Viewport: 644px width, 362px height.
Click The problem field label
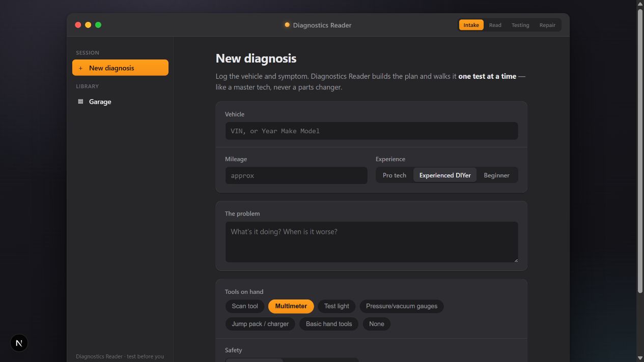(x=242, y=214)
